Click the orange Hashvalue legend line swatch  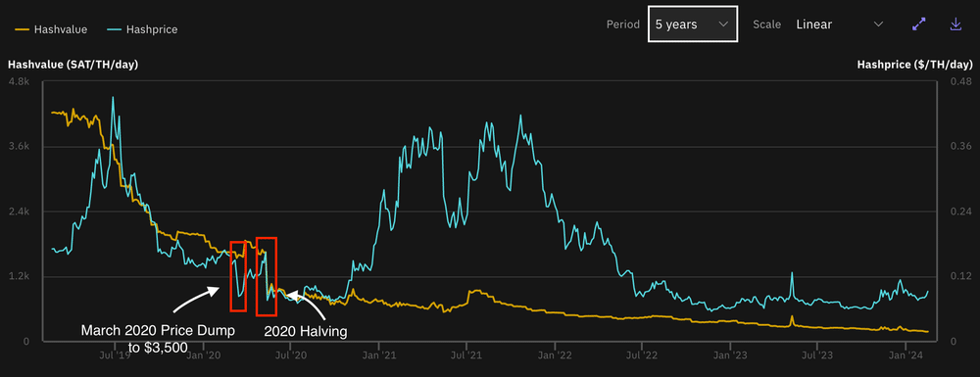23,29
